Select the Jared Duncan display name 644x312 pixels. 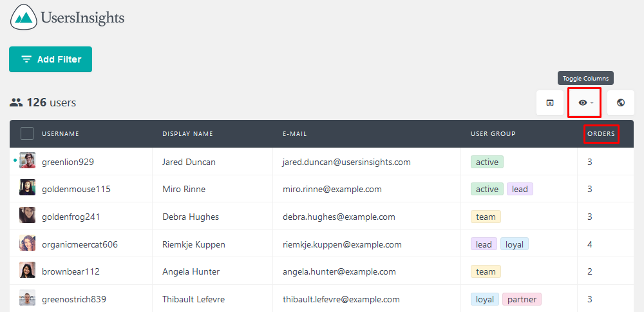(x=189, y=162)
